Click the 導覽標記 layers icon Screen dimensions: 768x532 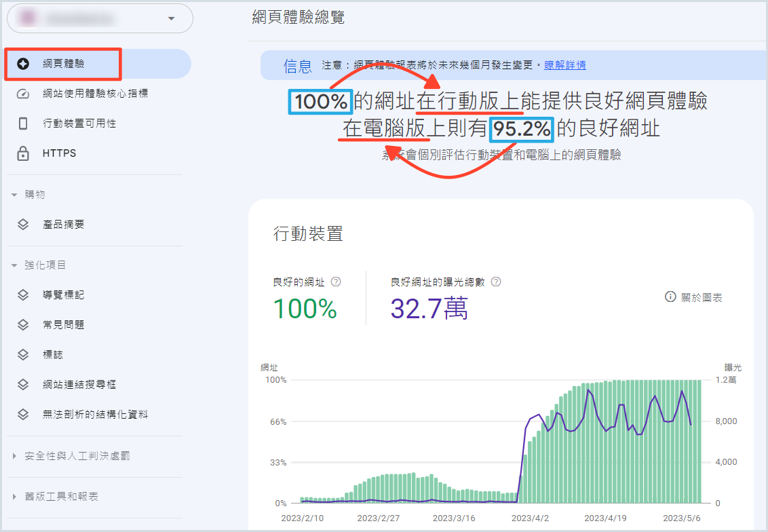tap(23, 295)
